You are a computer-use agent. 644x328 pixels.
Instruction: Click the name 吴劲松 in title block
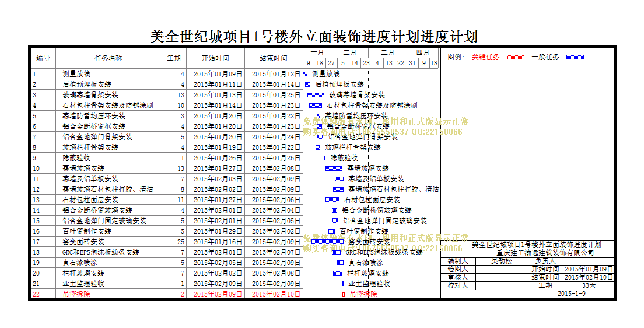pyautogui.click(x=502, y=261)
